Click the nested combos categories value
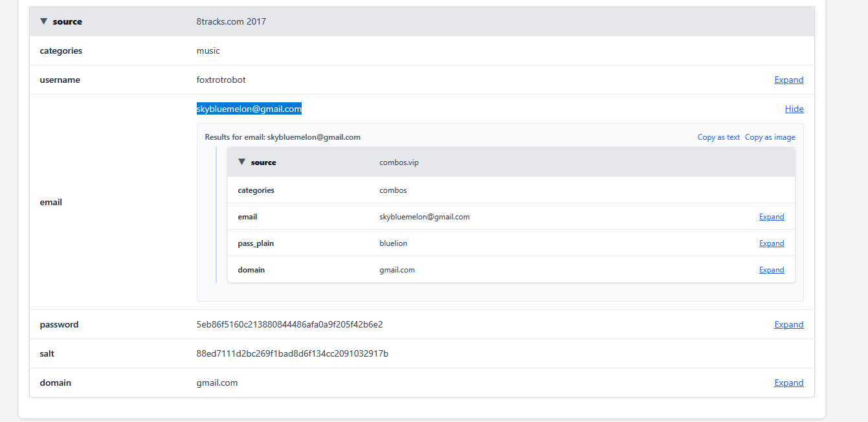 click(393, 190)
